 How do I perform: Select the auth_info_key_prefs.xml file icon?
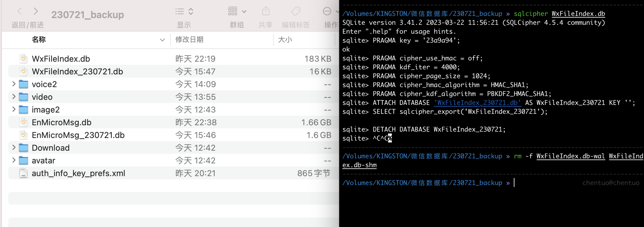click(x=23, y=173)
